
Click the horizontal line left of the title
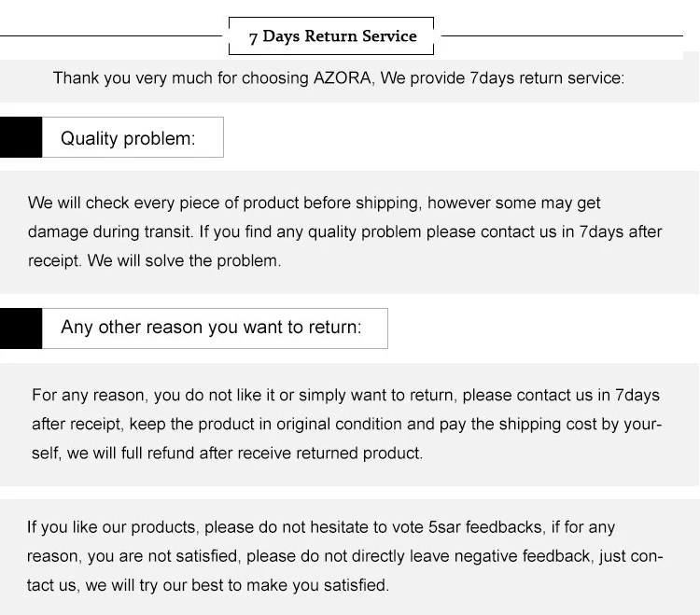pyautogui.click(x=110, y=35)
